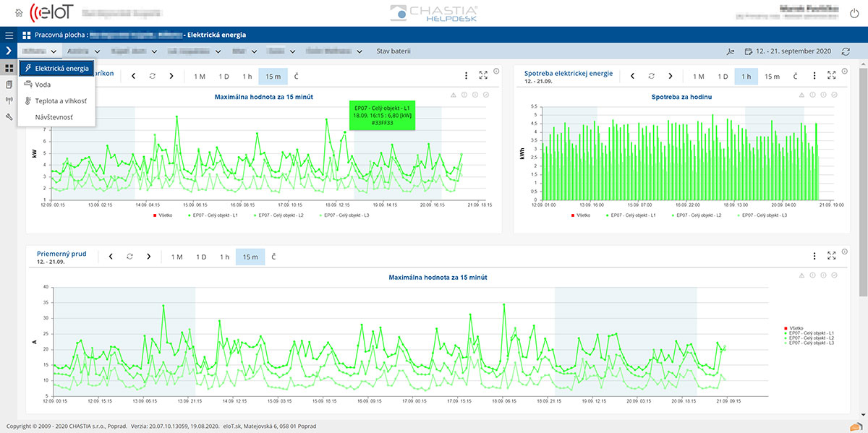Open Stav batérií link in filter bar
This screenshot has height=433, width=868.
tap(393, 51)
